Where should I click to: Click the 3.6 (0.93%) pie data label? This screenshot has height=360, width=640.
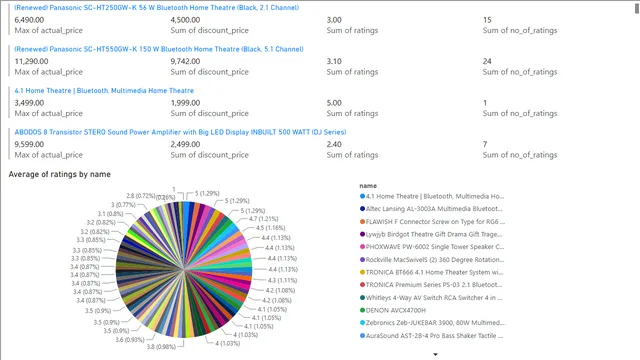(x=130, y=340)
